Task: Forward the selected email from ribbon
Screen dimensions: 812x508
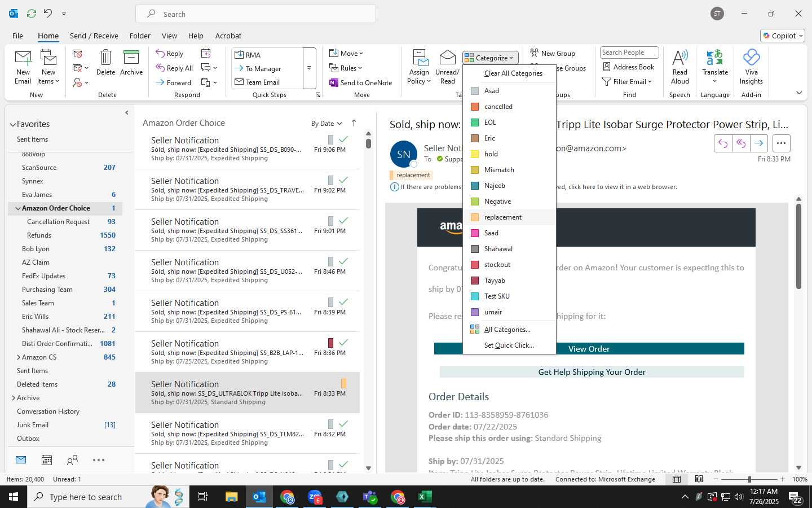Action: (x=174, y=82)
